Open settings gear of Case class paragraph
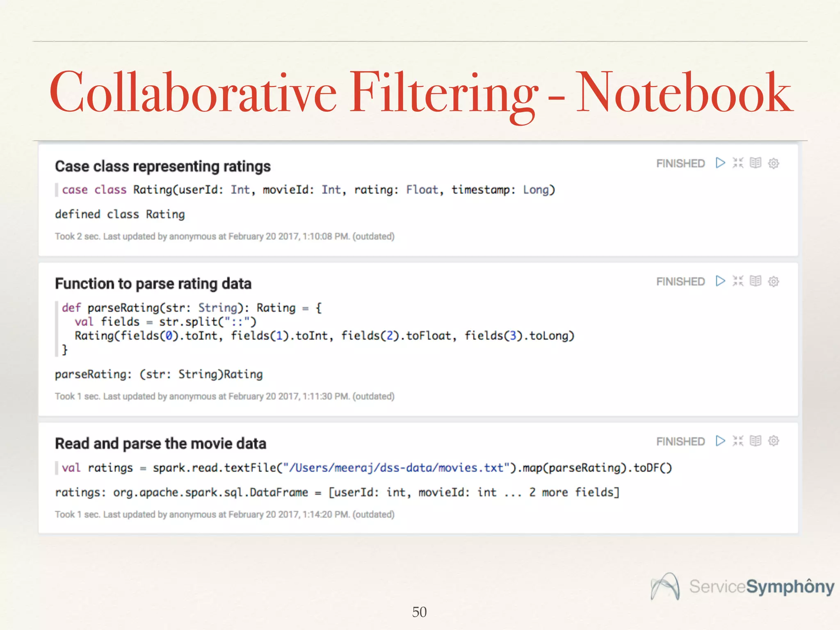The height and width of the screenshot is (630, 840). pyautogui.click(x=773, y=163)
